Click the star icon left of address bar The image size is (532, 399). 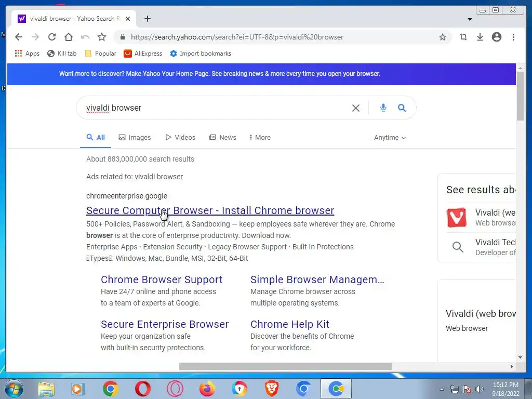[x=102, y=37]
